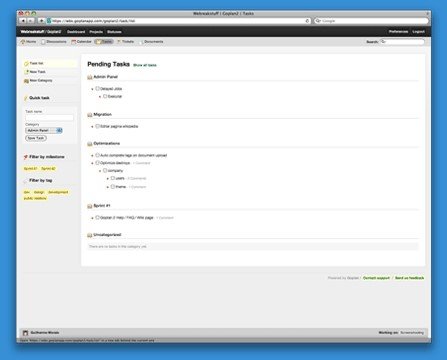Click the project Search field
This screenshot has height=360, width=447.
pyautogui.click(x=402, y=42)
